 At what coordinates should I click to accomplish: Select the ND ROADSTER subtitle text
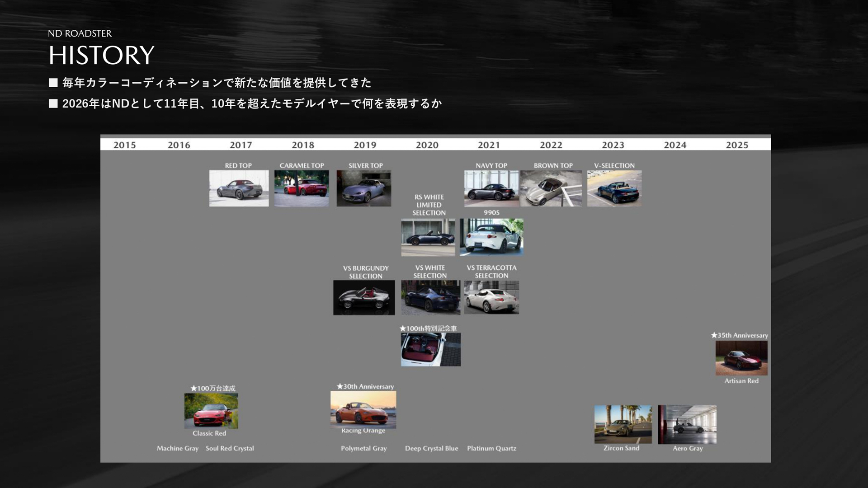click(x=80, y=33)
